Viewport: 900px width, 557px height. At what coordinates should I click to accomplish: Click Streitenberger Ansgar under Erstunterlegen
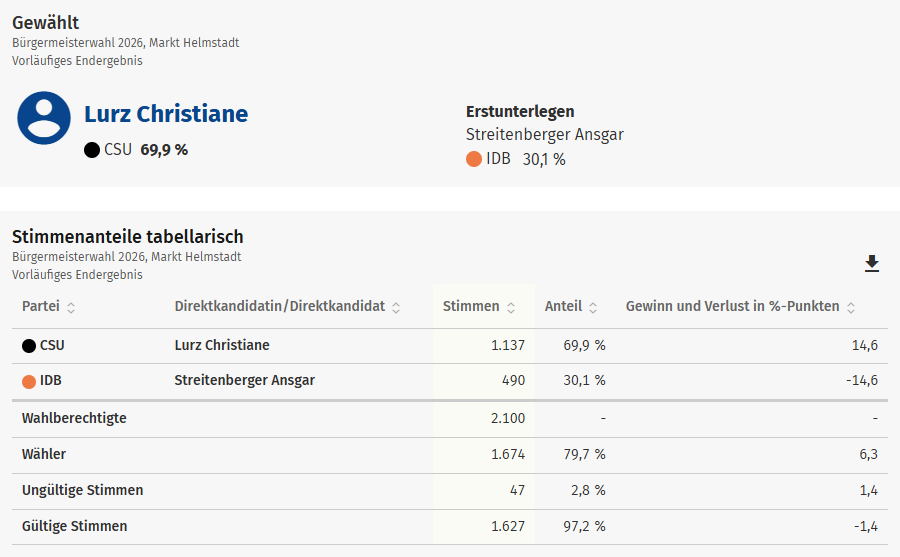(544, 134)
